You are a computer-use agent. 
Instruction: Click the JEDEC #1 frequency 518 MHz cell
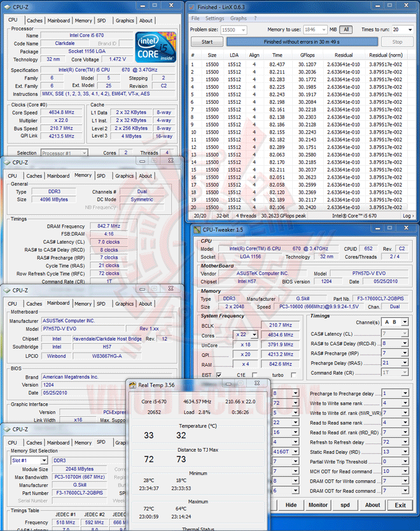coord(66,522)
